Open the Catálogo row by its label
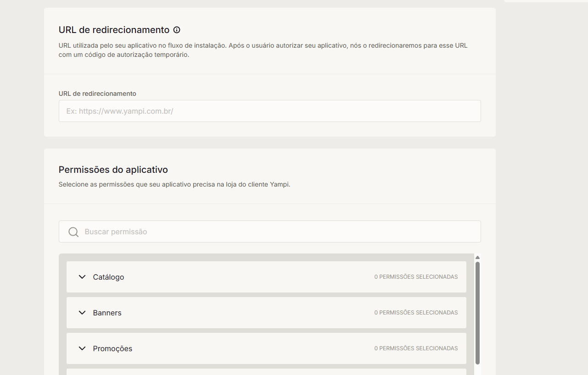Screen dimensions: 588x375 click(108, 277)
